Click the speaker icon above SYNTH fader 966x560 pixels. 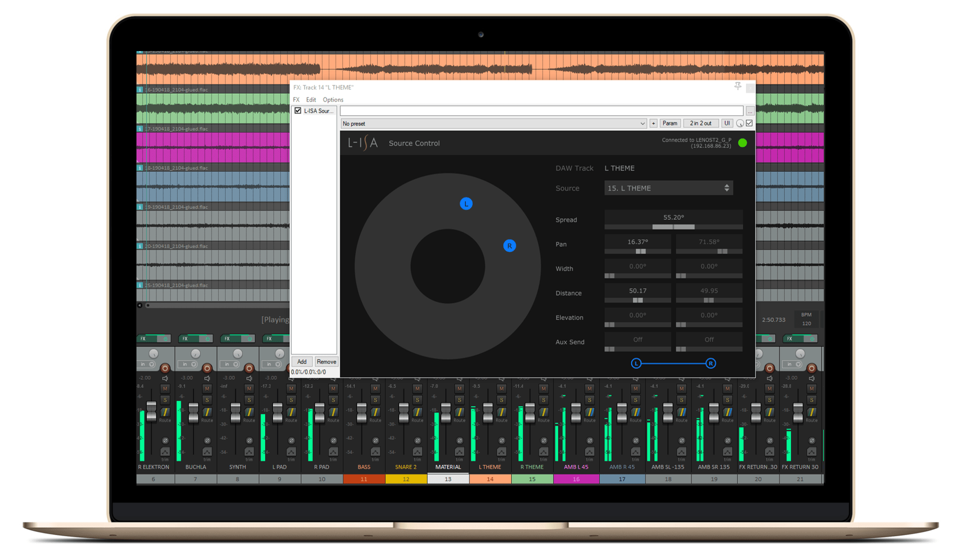[x=249, y=378]
